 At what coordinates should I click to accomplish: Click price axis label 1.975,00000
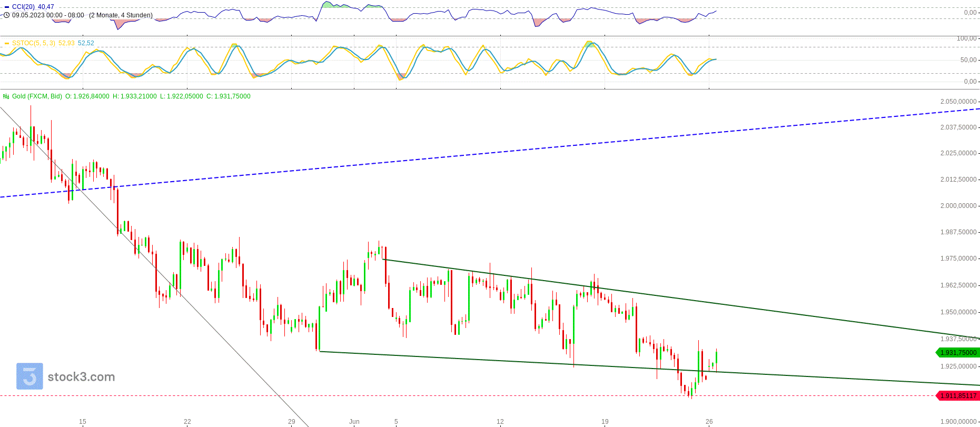958,259
